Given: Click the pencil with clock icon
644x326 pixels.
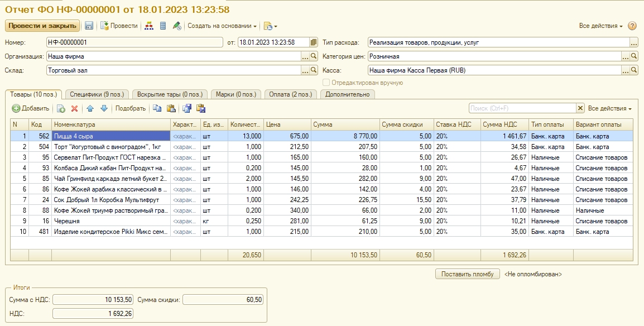Looking at the screenshot, I should pos(177,26).
